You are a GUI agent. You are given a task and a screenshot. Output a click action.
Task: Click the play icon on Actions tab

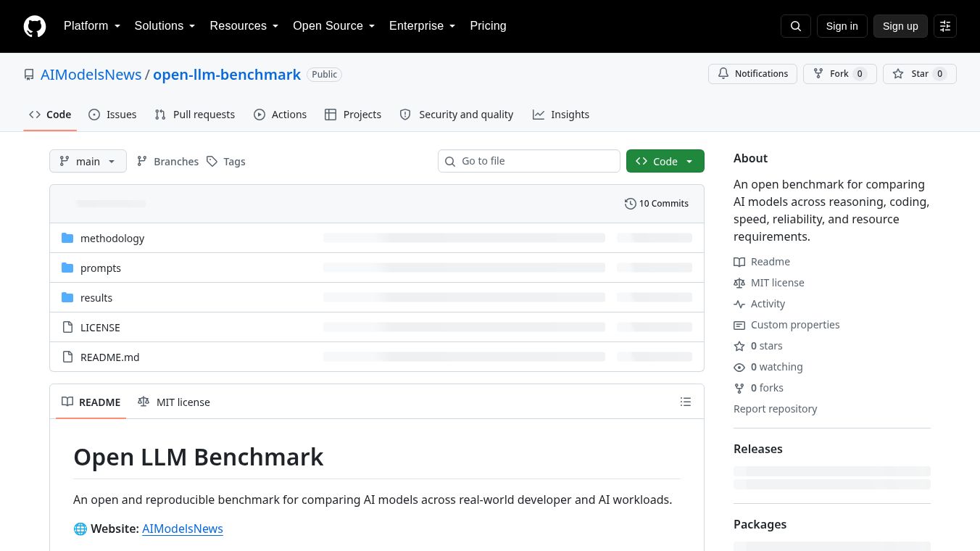coord(259,115)
